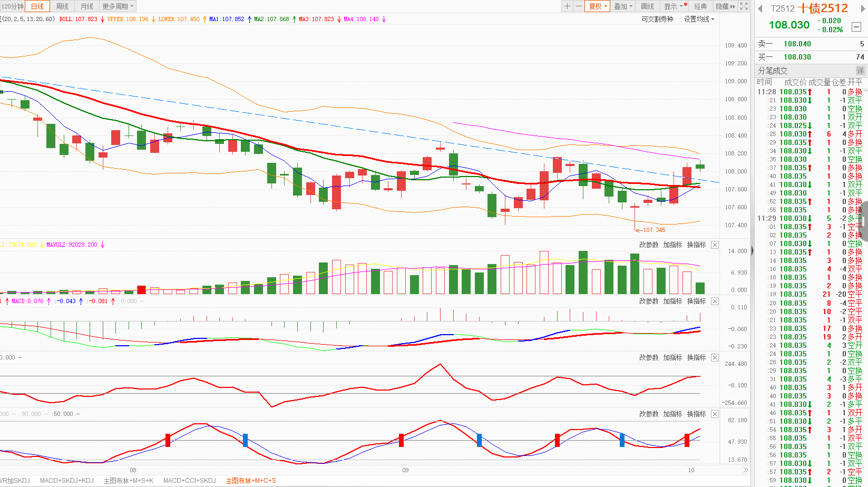The width and height of the screenshot is (868, 487).
Task: Close the MACD indicator panel
Action: [x=715, y=301]
